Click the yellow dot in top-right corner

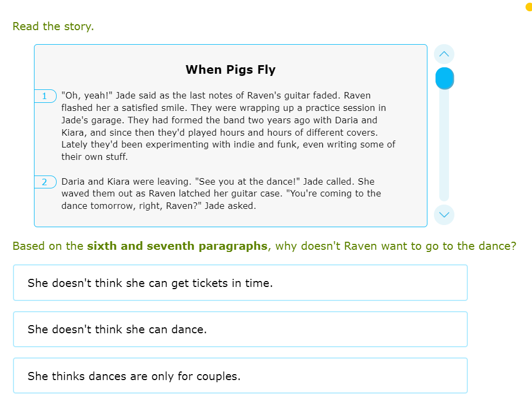pyautogui.click(x=529, y=6)
